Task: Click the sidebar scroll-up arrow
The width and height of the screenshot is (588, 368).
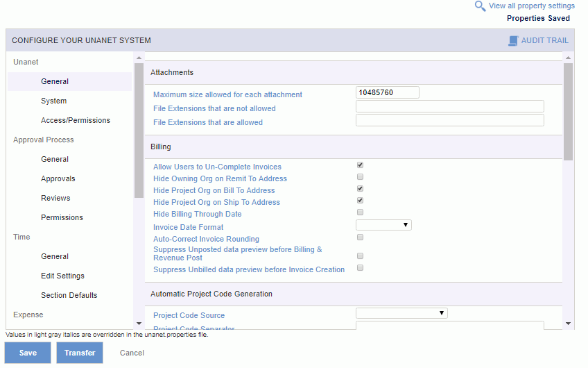Action: (x=139, y=58)
